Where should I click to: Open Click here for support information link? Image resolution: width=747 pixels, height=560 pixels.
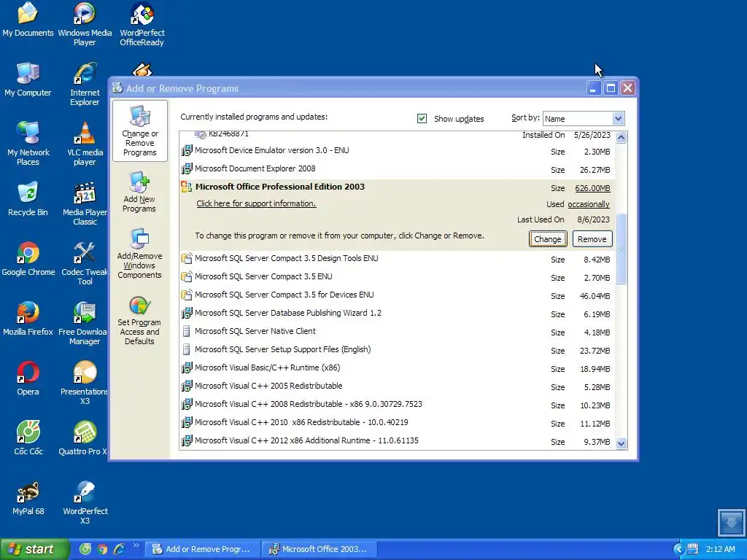(x=256, y=203)
